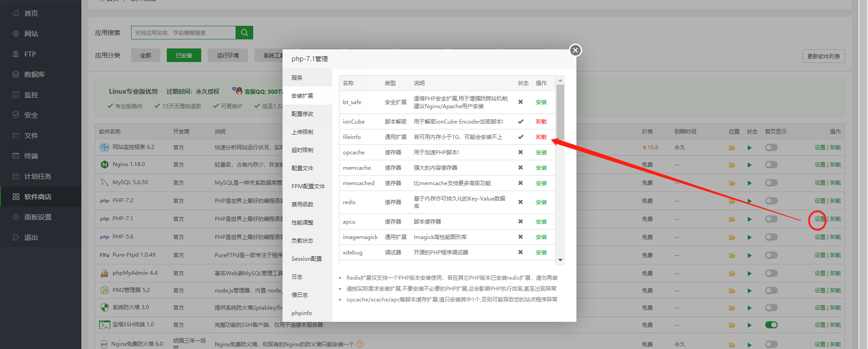Click the phpMyAdmin 4.4 logo icon

click(x=104, y=273)
